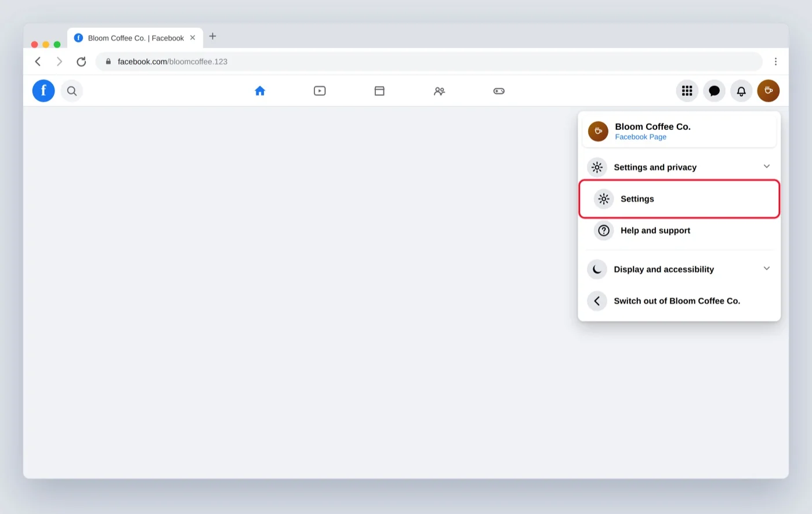Open the Video tab icon
The height and width of the screenshot is (514, 812).
coord(320,91)
